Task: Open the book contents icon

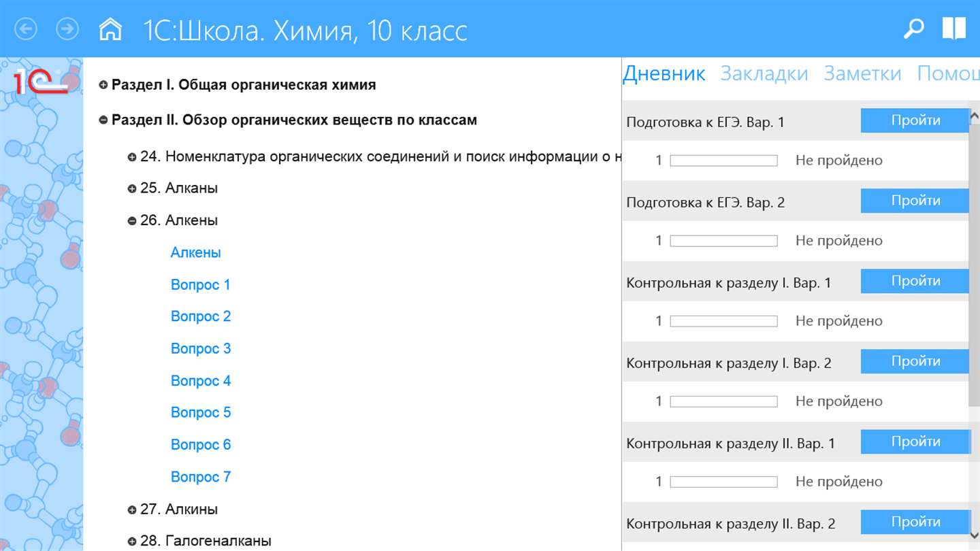Action: click(x=953, y=29)
